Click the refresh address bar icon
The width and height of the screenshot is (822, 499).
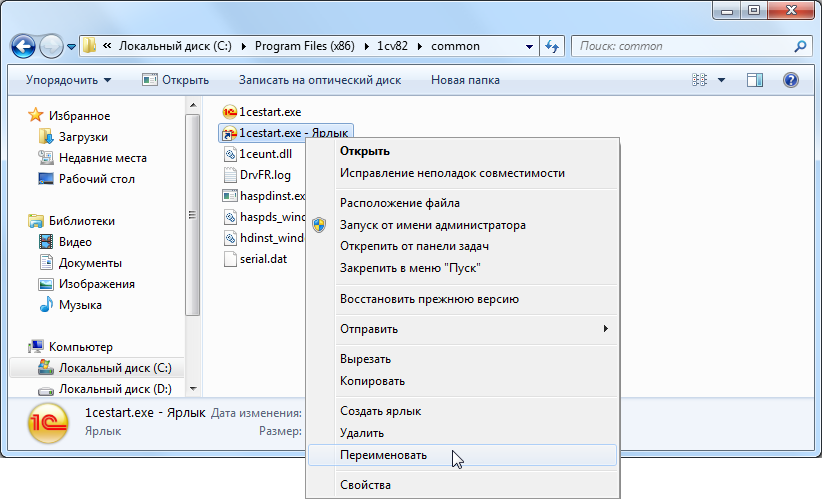pos(552,46)
